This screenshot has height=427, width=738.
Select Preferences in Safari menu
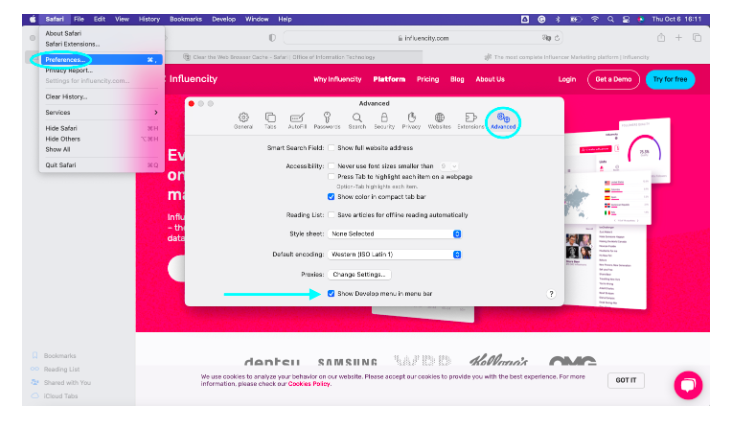tap(101, 60)
